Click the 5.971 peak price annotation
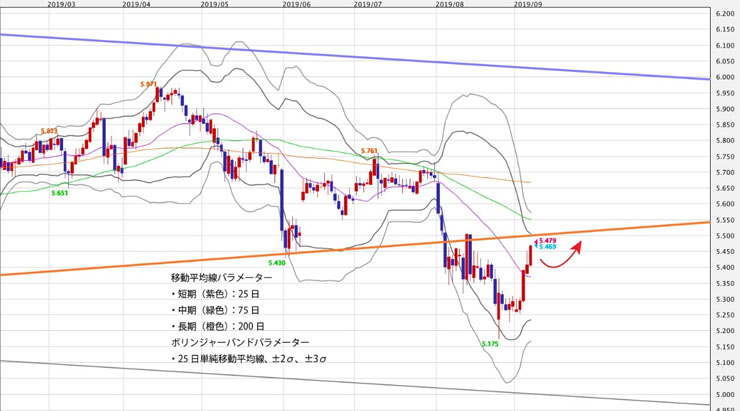This screenshot has height=411, width=740. (x=149, y=84)
